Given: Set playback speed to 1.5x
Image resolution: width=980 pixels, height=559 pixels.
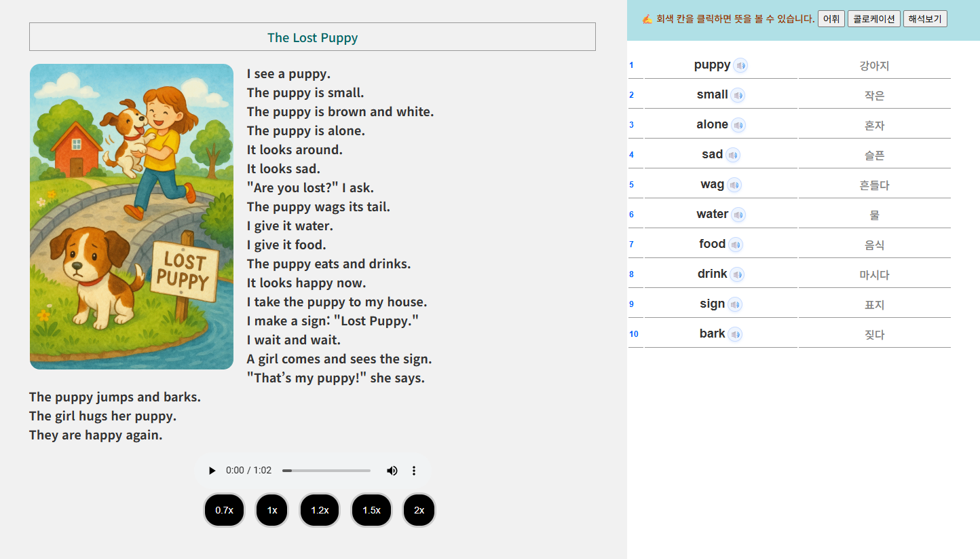Looking at the screenshot, I should coord(371,510).
